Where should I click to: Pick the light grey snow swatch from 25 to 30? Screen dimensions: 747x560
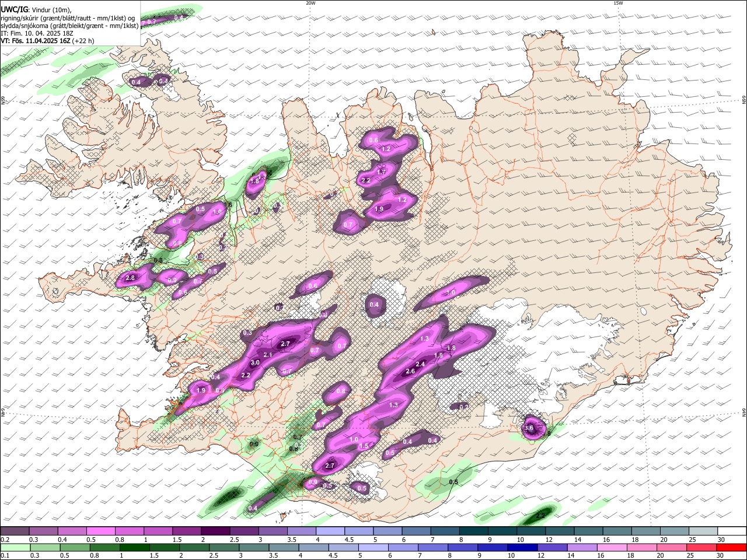click(703, 531)
